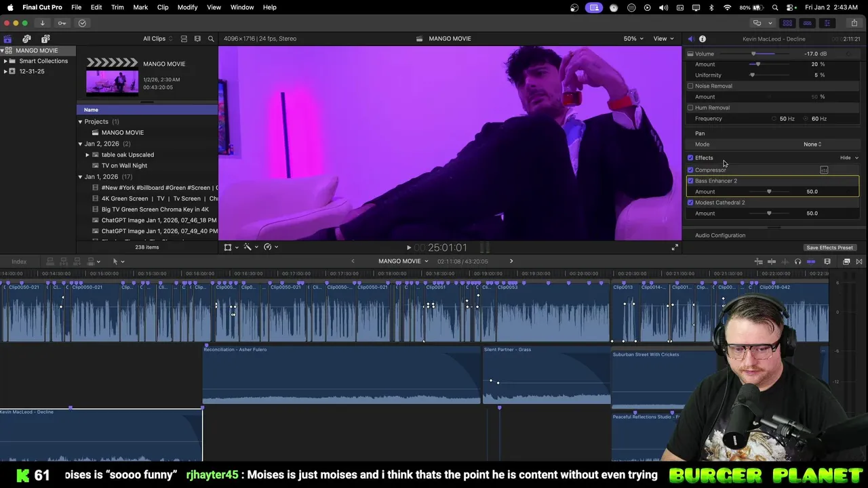Open the Compressor effect controls icon
868x488 pixels.
824,170
